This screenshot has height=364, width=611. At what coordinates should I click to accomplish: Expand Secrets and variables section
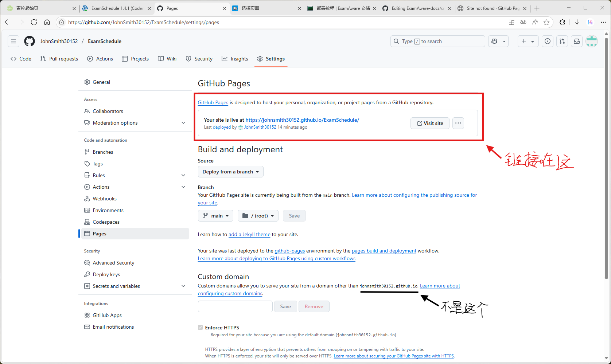pyautogui.click(x=183, y=286)
